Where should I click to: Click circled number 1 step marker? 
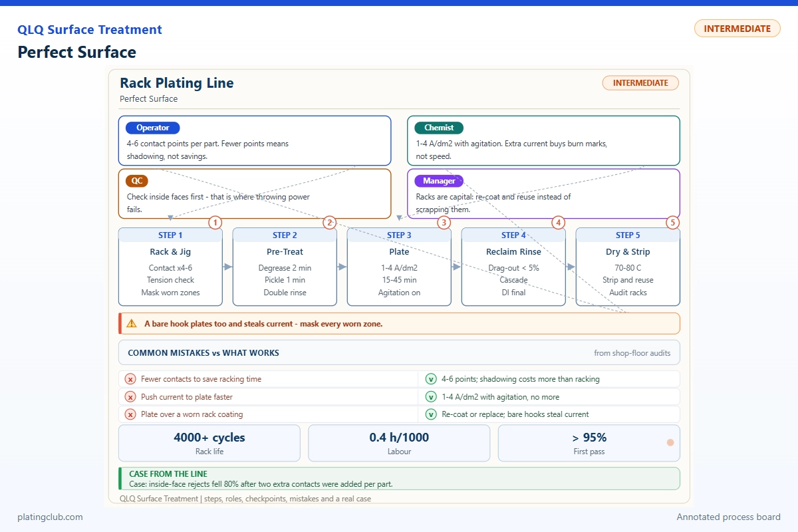[x=215, y=223]
